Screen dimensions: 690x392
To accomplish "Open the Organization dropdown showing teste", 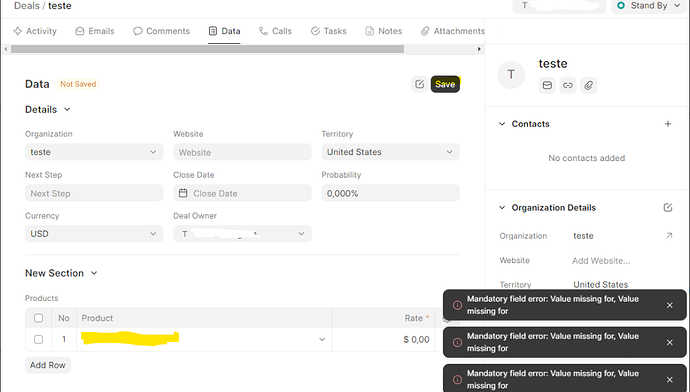I will [x=94, y=152].
